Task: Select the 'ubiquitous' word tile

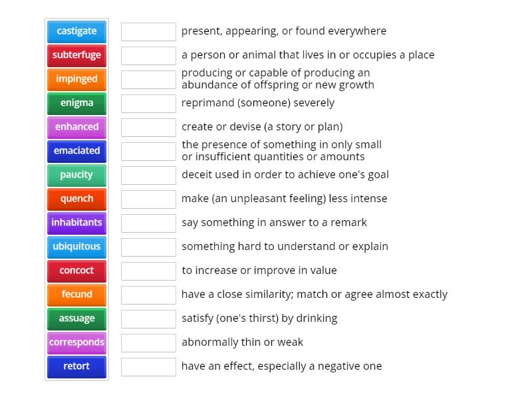Action: tap(76, 247)
